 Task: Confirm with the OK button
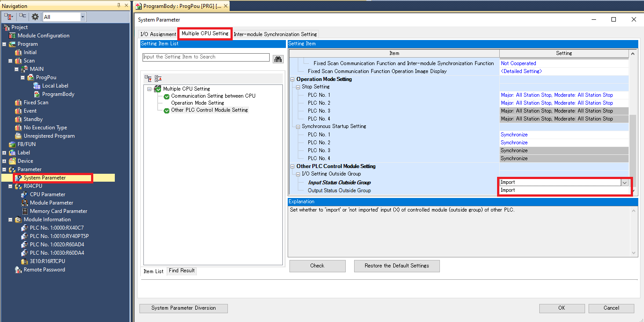pos(562,308)
